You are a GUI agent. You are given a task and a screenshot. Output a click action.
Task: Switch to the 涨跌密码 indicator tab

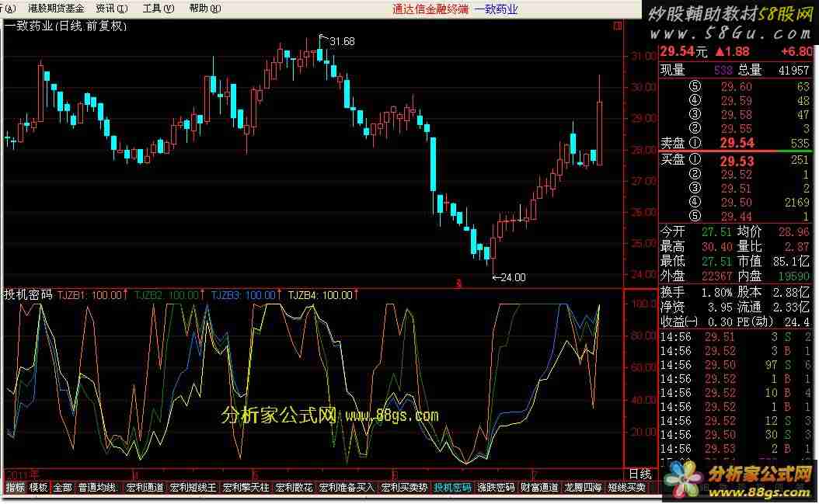497,488
